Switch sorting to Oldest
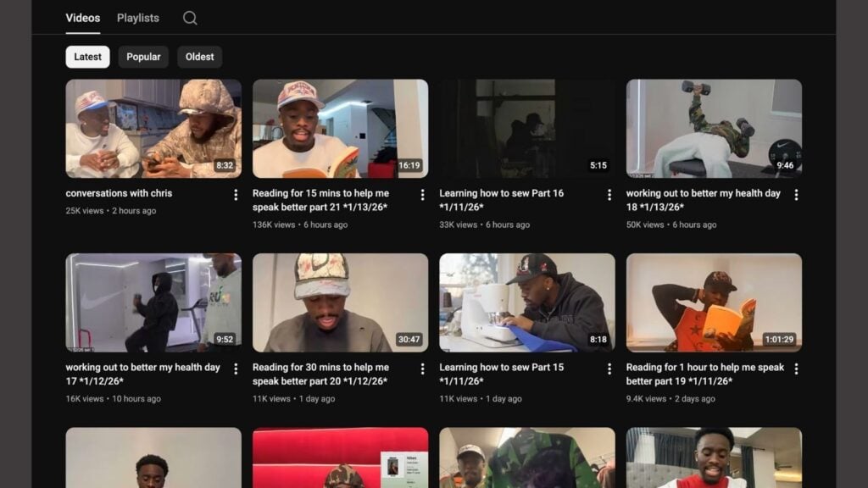 [x=200, y=57]
